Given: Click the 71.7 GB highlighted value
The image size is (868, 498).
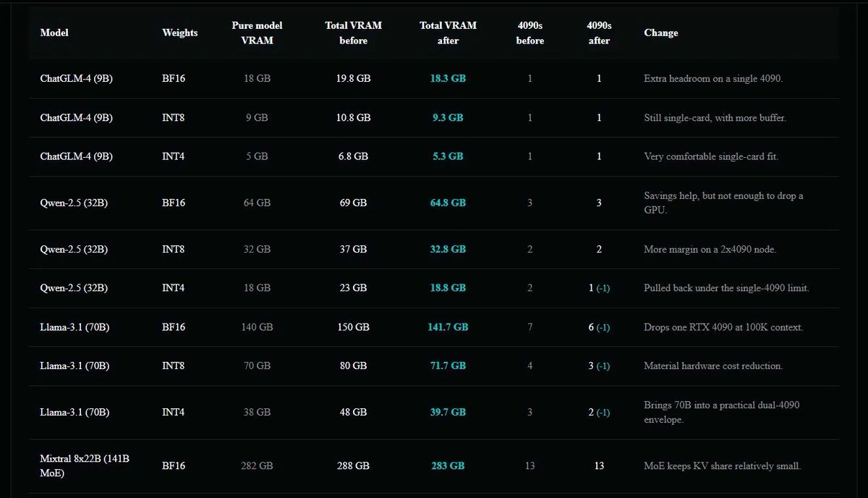Looking at the screenshot, I should click(x=448, y=366).
